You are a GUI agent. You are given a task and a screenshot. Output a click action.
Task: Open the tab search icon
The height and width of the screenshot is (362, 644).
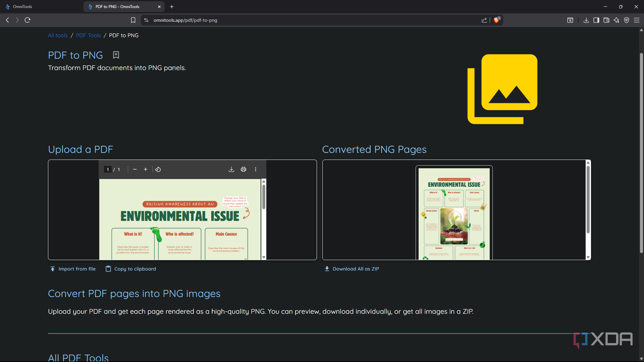570,20
